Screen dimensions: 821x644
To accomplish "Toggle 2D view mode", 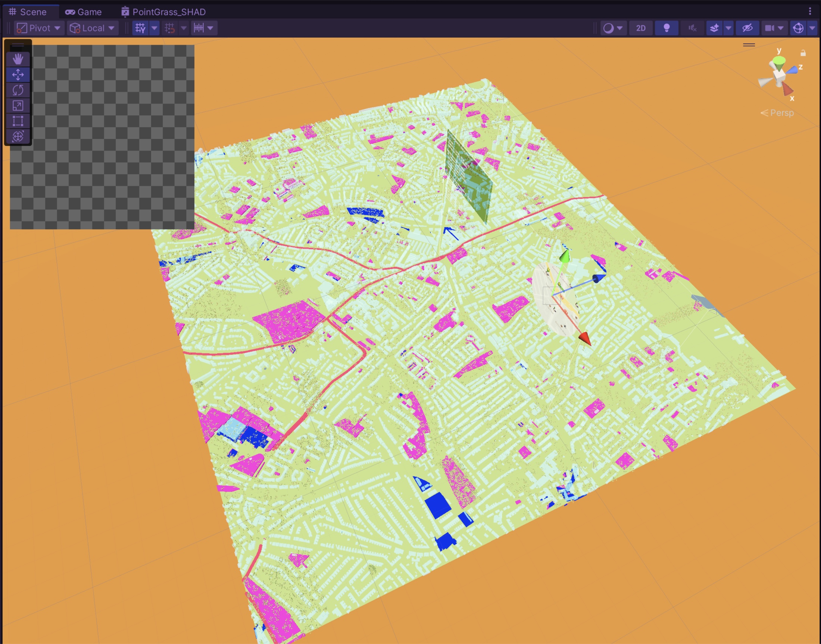I will point(641,28).
